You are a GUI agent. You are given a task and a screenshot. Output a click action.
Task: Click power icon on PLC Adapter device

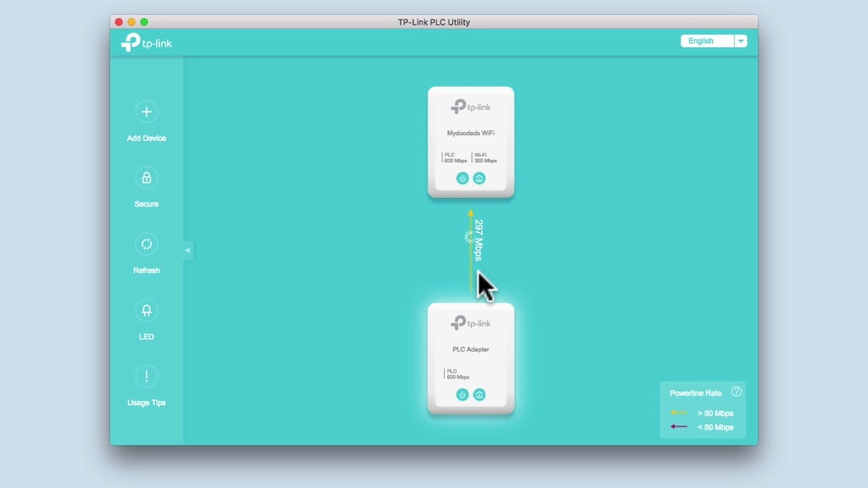coord(462,394)
